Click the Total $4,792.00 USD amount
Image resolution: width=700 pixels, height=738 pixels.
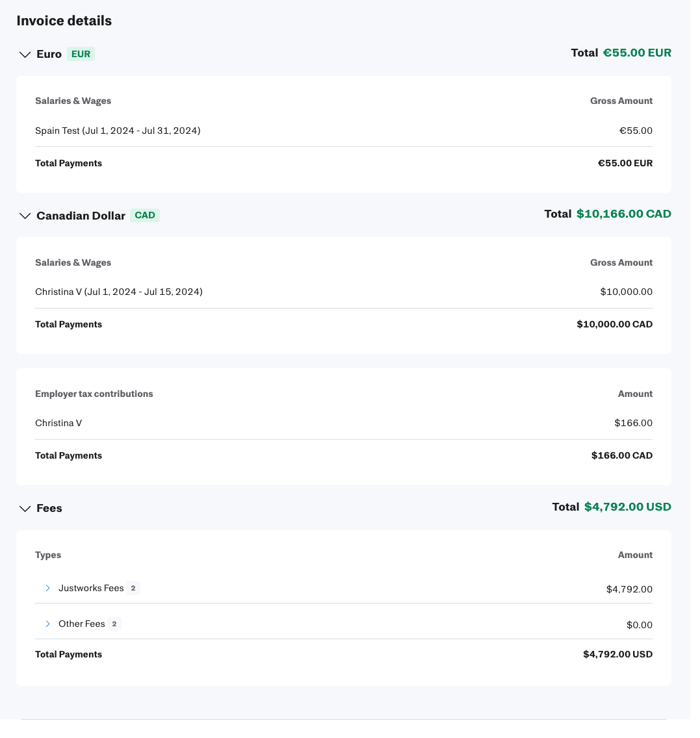tap(628, 507)
